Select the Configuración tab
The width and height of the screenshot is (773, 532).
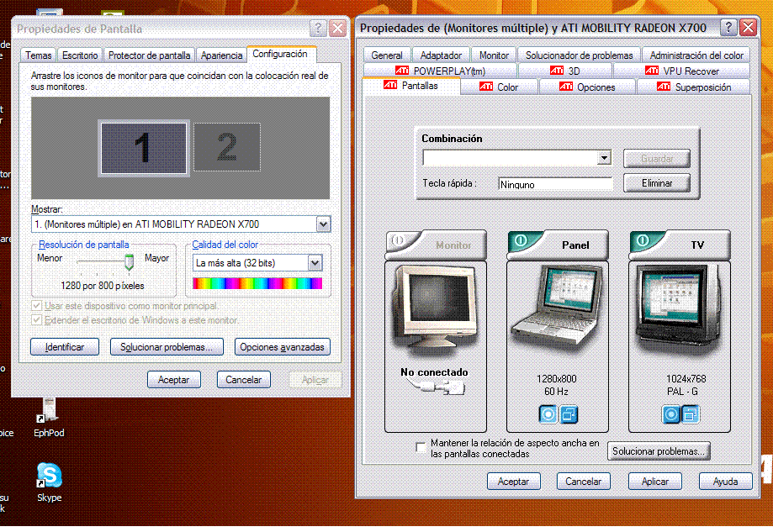pyautogui.click(x=280, y=54)
